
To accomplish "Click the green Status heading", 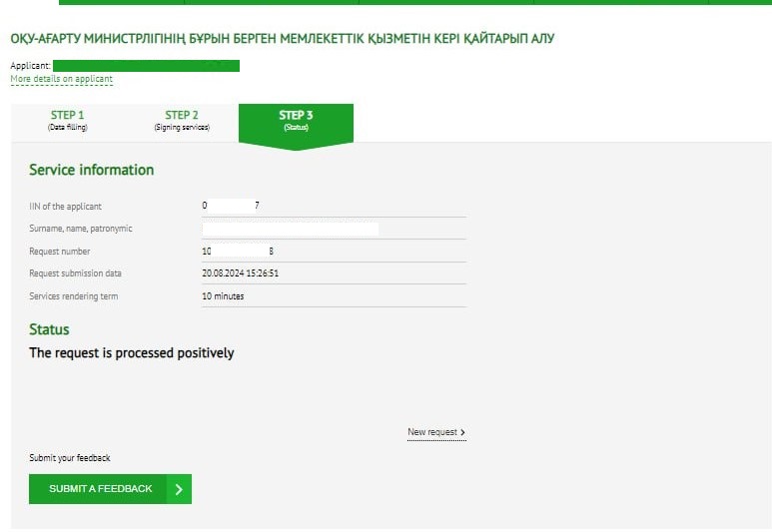I will click(x=49, y=329).
